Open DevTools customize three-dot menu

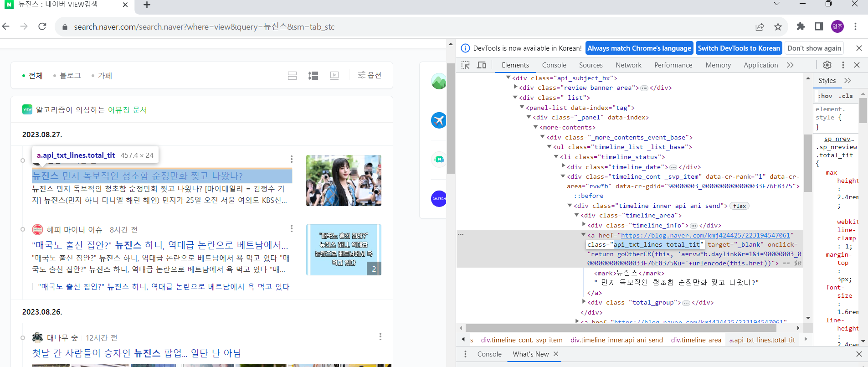pos(843,65)
